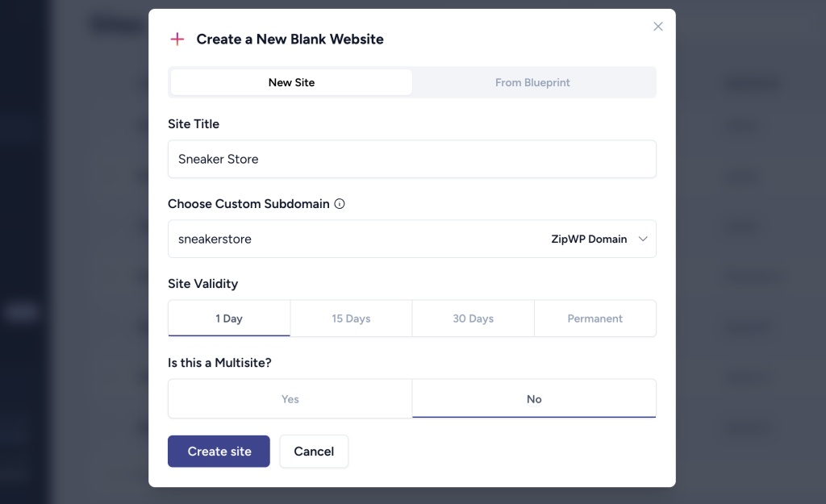Set site validity to 30 Days
Viewport: 826px width, 504px height.
tap(473, 319)
